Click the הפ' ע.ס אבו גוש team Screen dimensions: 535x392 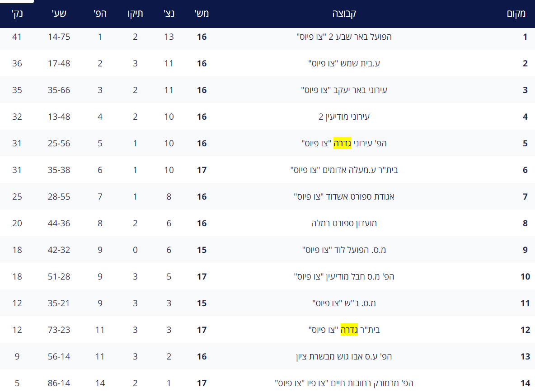pyautogui.click(x=344, y=356)
